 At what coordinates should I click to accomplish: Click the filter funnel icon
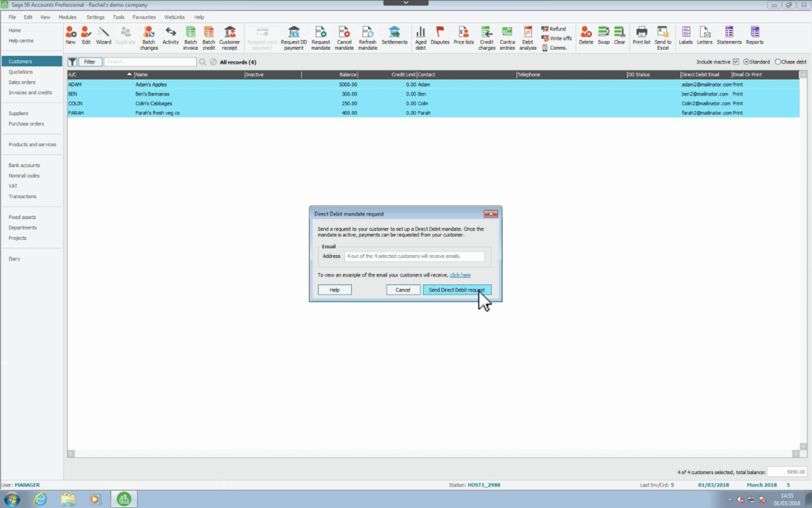click(x=72, y=62)
